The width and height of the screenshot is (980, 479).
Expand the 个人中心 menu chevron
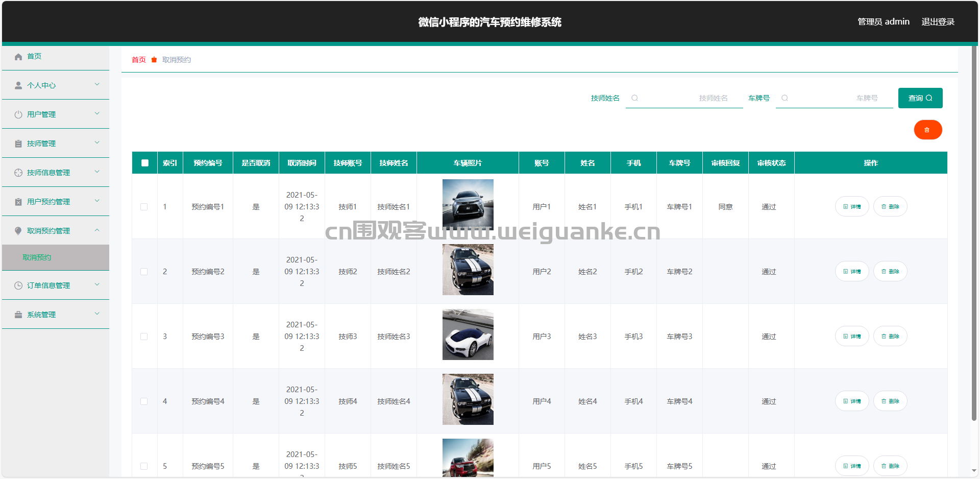[x=97, y=84]
